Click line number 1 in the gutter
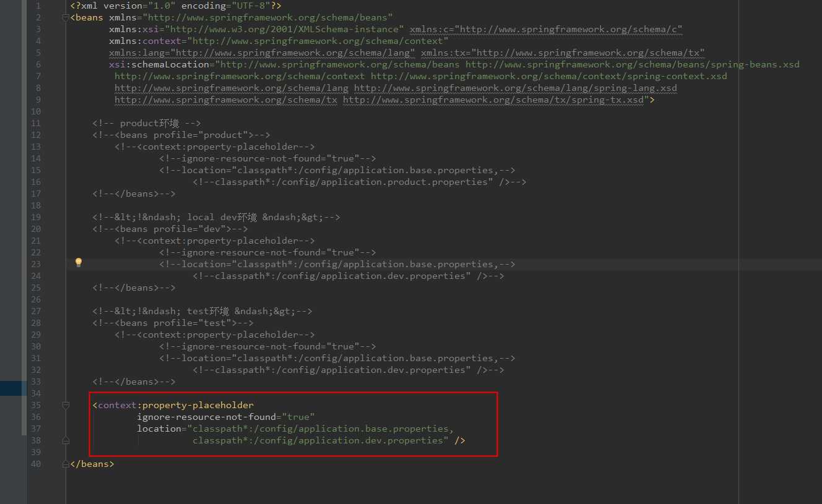 [38, 6]
